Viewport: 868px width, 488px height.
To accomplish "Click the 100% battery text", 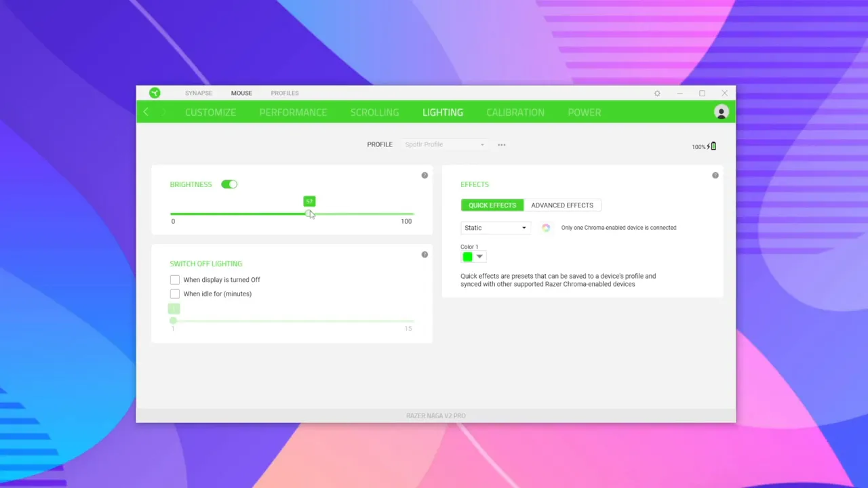I will (x=698, y=147).
